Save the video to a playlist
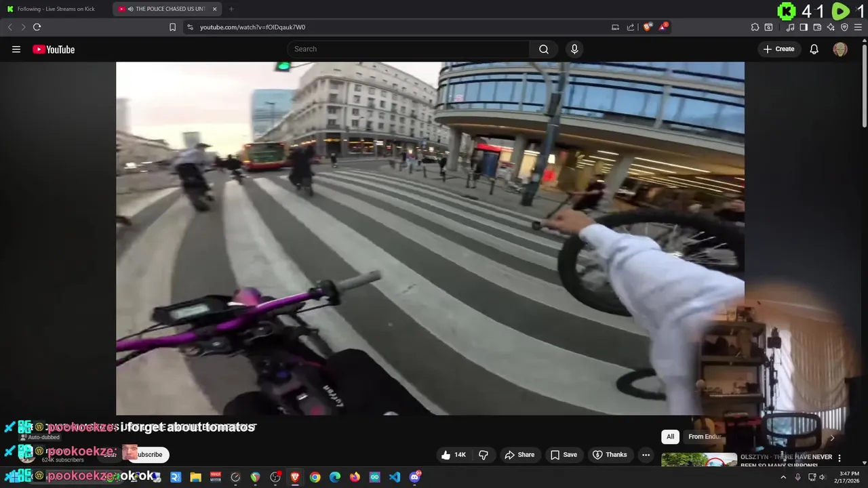868x488 pixels. 564,455
